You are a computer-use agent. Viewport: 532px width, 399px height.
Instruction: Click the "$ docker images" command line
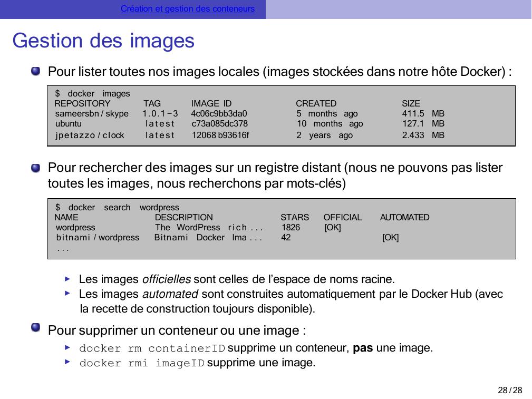tap(92, 93)
